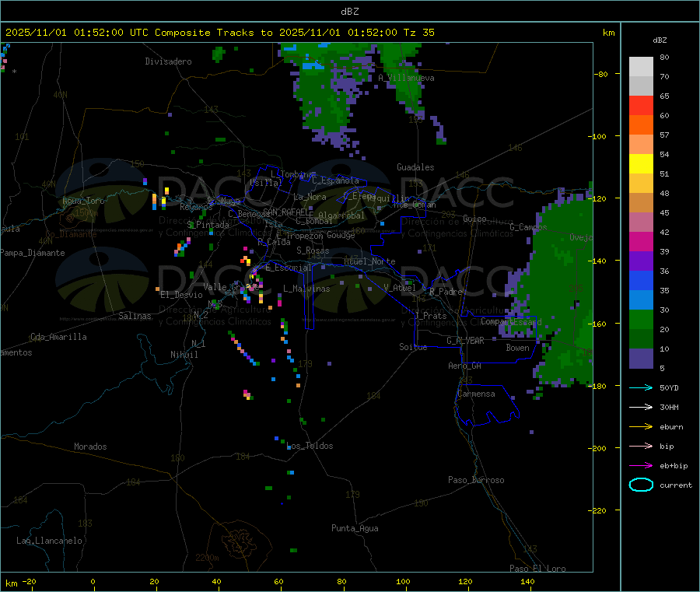The image size is (700, 592).
Task: Pick the slate swatch between 10 and 5
Action: pos(641,359)
